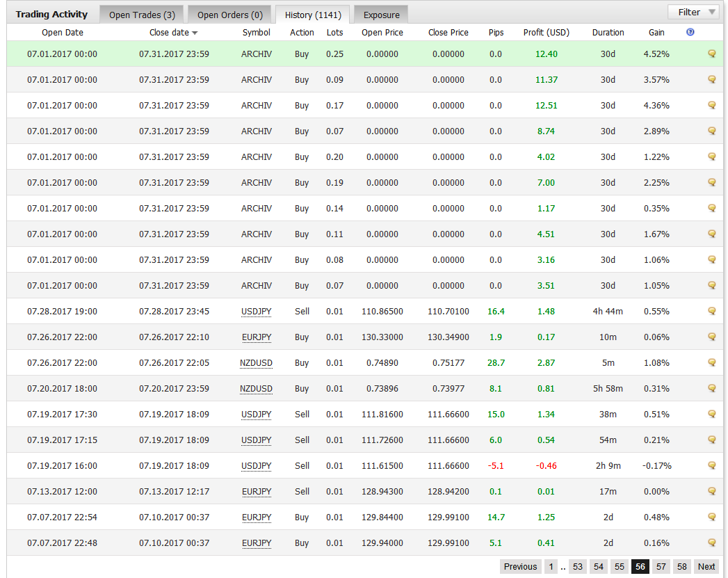Open NZDUSD symbol link closed 07.26.2017 22:05
The image size is (728, 578).
pyautogui.click(x=257, y=363)
